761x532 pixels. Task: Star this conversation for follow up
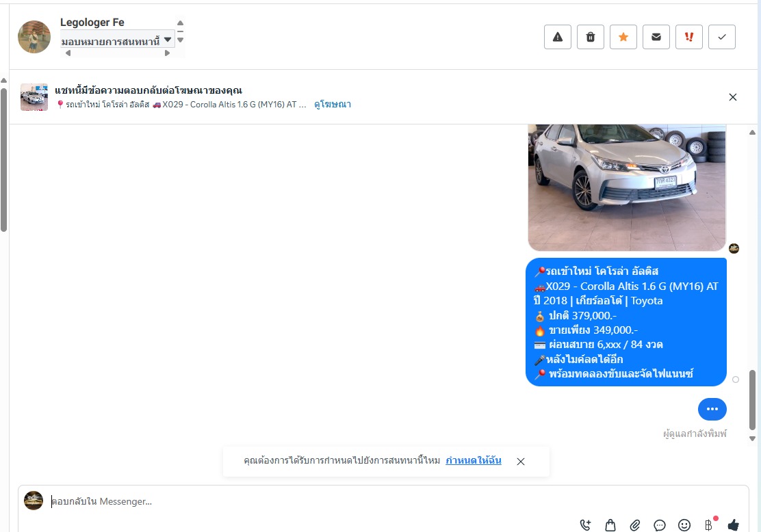[x=623, y=37]
